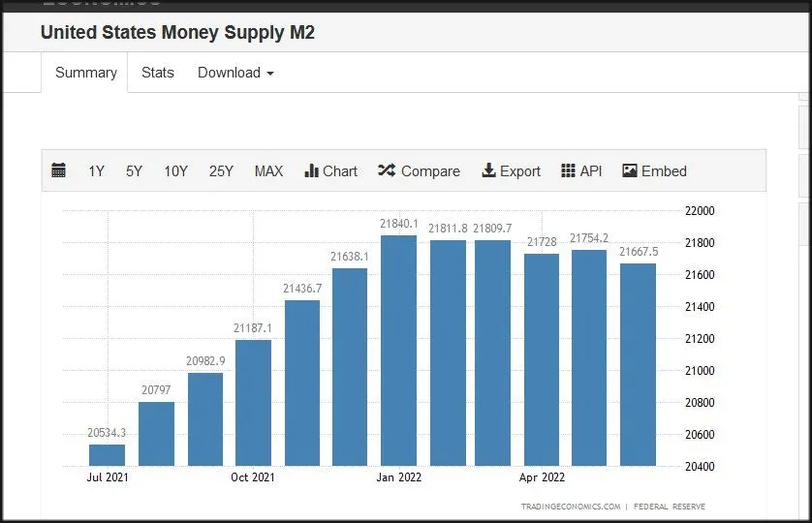This screenshot has width=812, height=523.
Task: Click the 20534.3 bar for Jul 2021
Action: click(x=107, y=454)
